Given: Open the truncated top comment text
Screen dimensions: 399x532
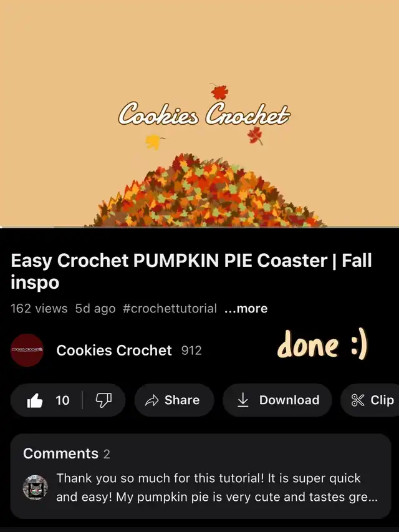Looking at the screenshot, I should point(217,487).
